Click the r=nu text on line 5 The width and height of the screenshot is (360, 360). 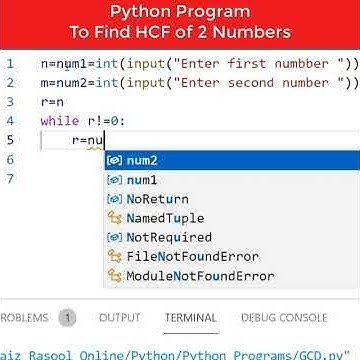click(88, 140)
